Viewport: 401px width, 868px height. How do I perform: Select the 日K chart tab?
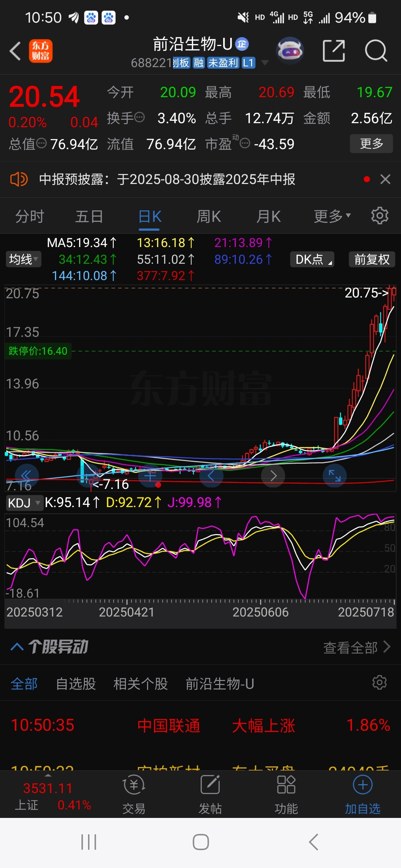coord(150,216)
